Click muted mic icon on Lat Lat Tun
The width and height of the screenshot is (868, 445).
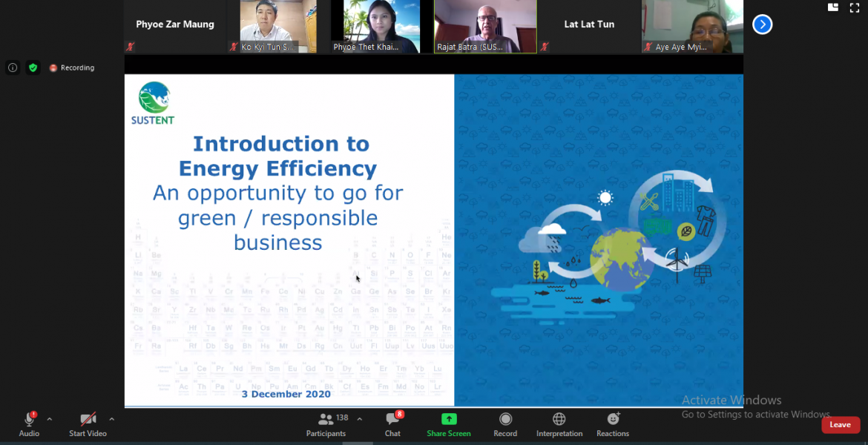click(x=544, y=47)
